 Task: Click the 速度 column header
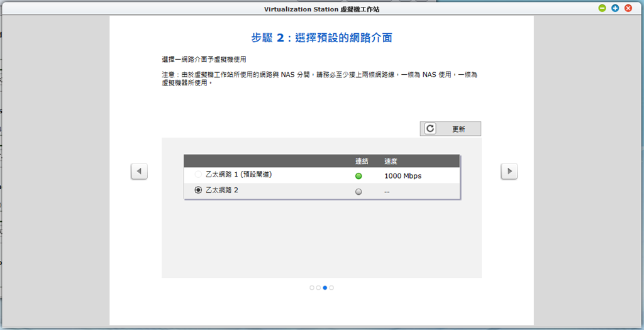(x=391, y=162)
